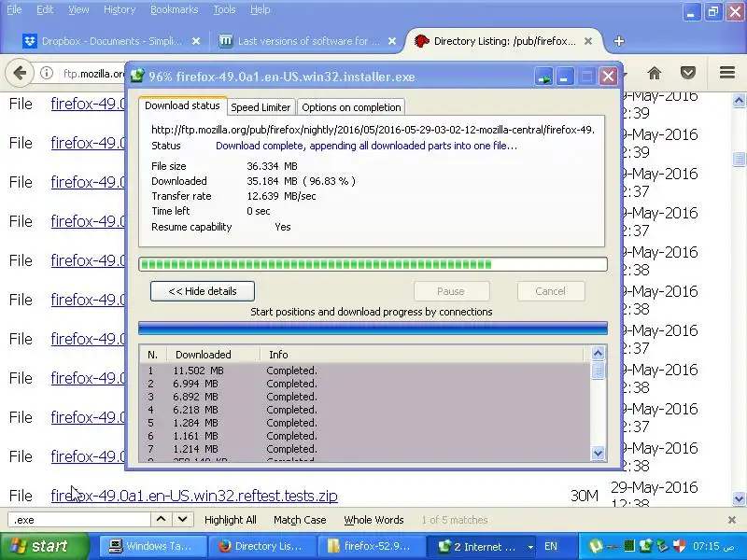Close the Last versions of software tab
The height and width of the screenshot is (560, 747).
392,41
